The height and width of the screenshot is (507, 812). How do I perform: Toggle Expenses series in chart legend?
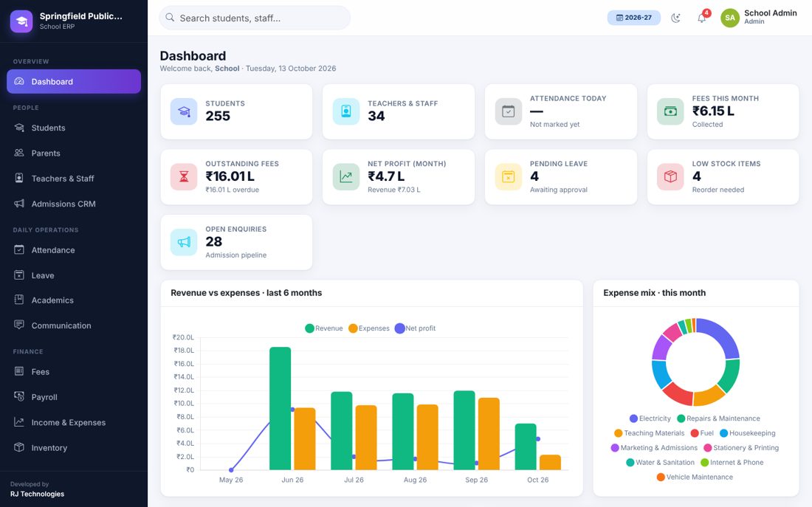(369, 328)
